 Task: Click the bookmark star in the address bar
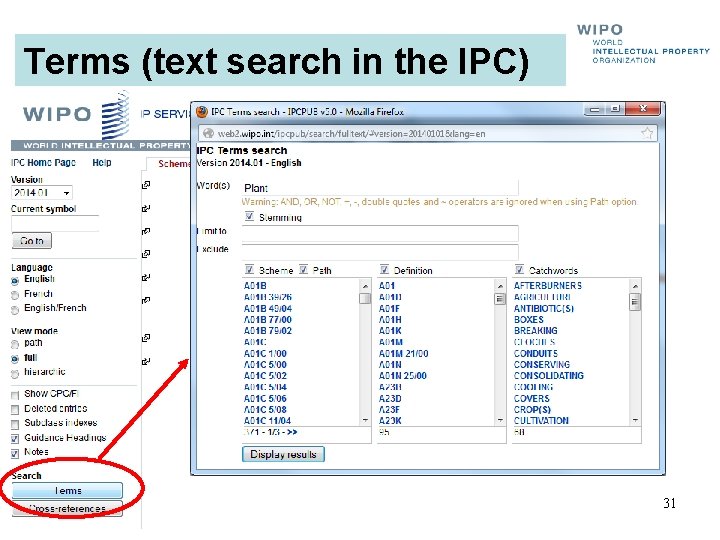[x=647, y=133]
